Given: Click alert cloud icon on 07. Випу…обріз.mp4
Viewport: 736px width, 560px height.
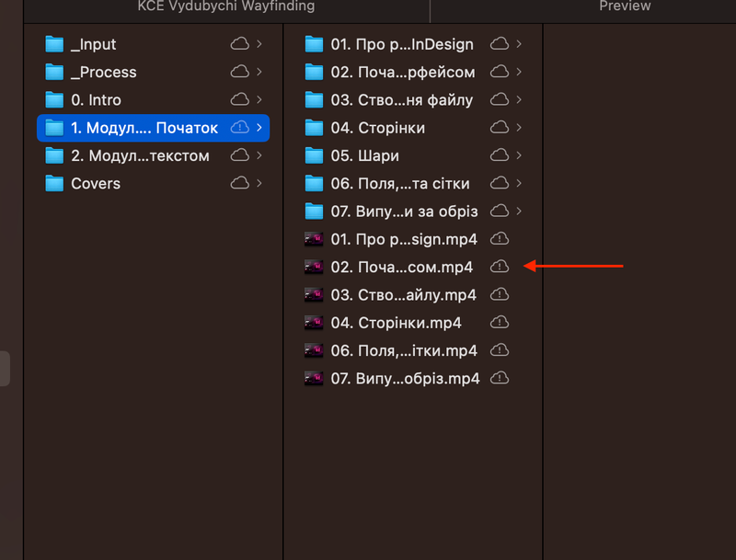Looking at the screenshot, I should click(x=499, y=378).
